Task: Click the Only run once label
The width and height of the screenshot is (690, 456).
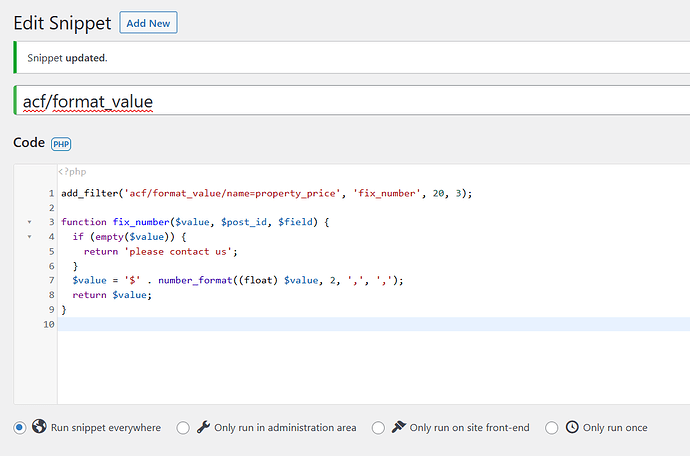Action: click(x=615, y=427)
